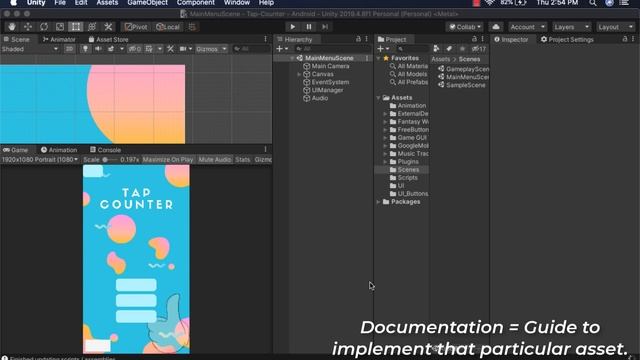This screenshot has width=640, height=360.
Task: Toggle grid snapping icon in toolbar
Action: [x=192, y=27]
